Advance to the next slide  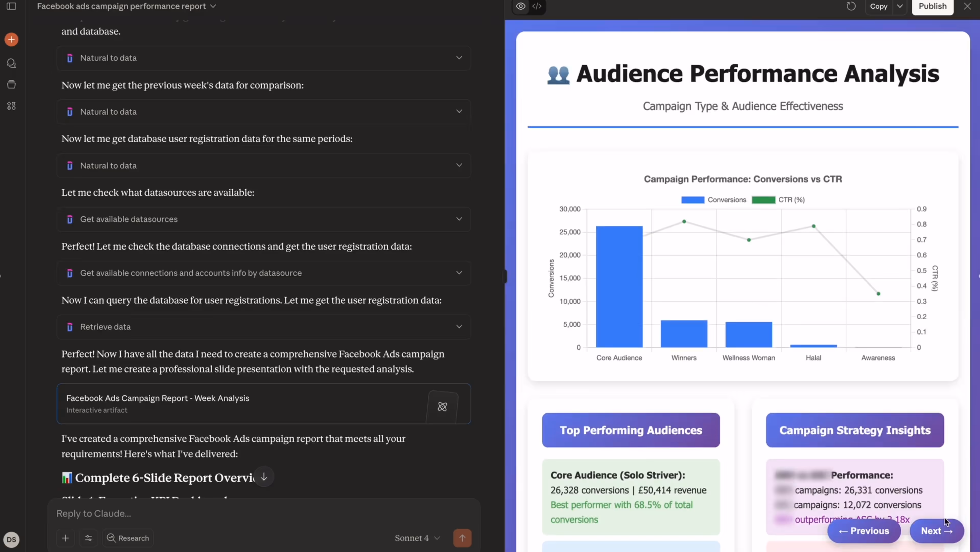click(x=936, y=531)
